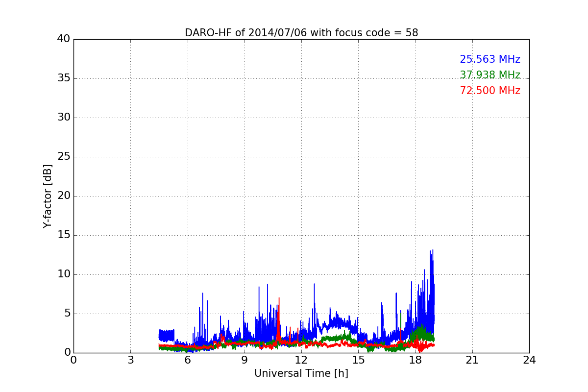Click the Universal Time [h] axis label
This screenshot has width=588, height=392.
[x=301, y=373]
